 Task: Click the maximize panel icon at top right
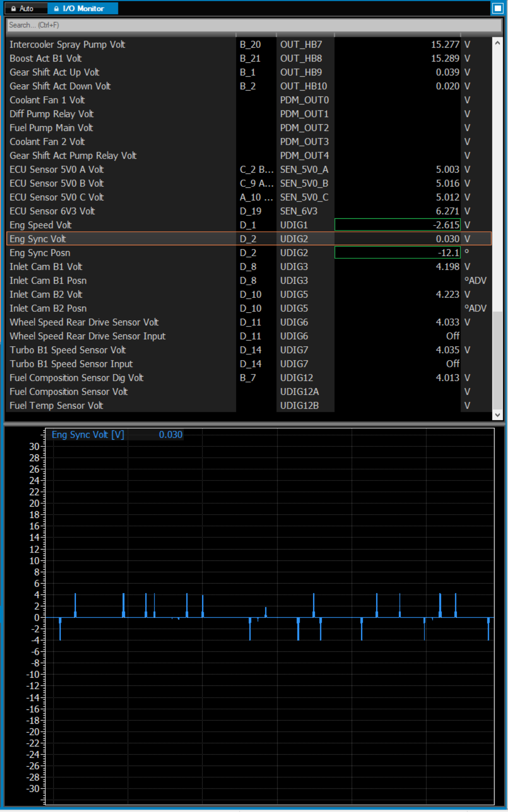coord(497,8)
